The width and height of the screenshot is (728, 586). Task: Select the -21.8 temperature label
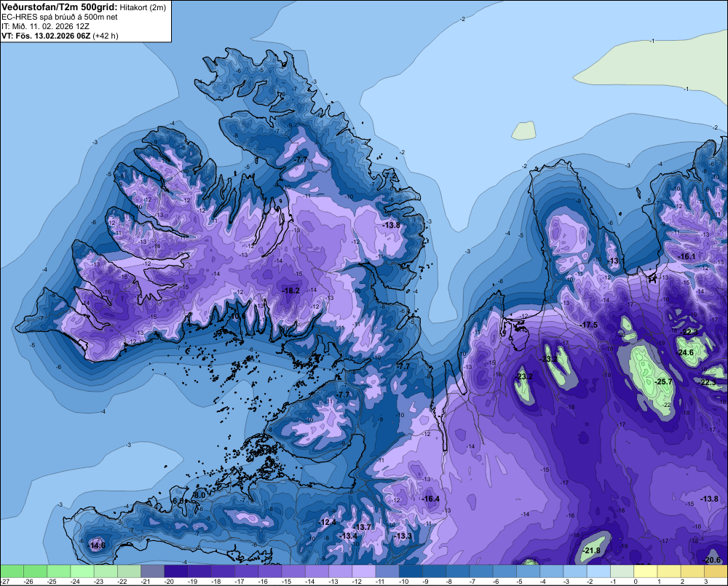591,551
